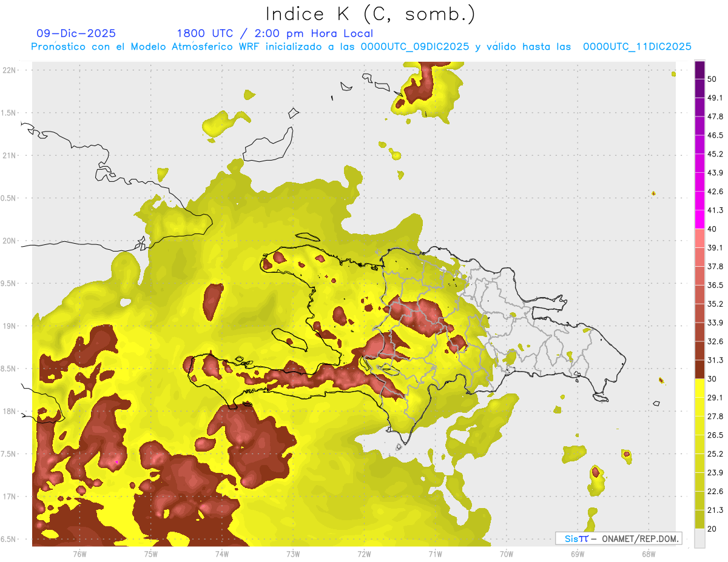This screenshot has height=562, width=728.
Task: Click the colorbar value '35.2'
Action: tap(715, 304)
